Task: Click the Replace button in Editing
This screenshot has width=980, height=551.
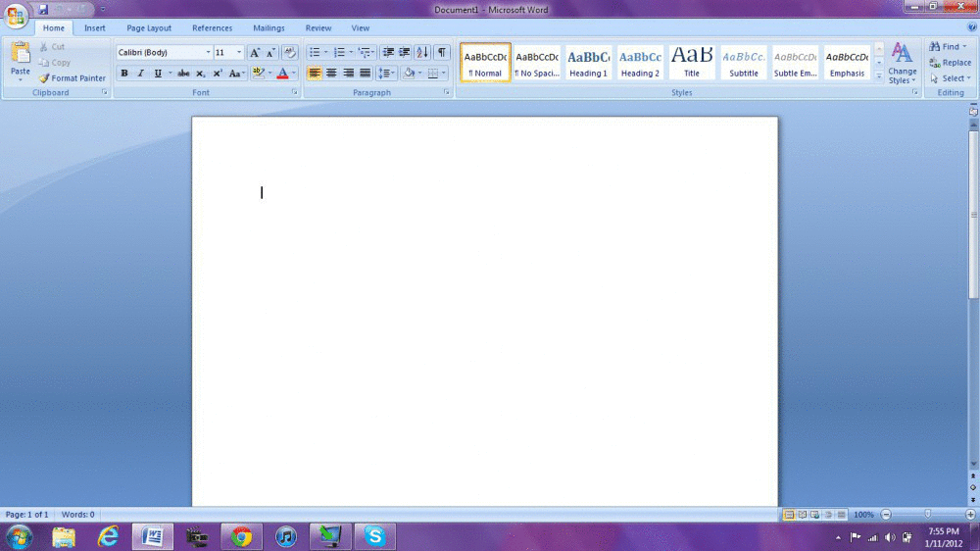Action: coord(951,63)
